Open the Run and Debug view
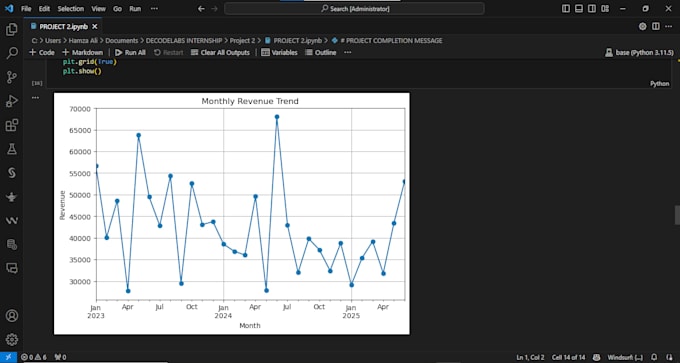This screenshot has width=680, height=363. pyautogui.click(x=12, y=101)
